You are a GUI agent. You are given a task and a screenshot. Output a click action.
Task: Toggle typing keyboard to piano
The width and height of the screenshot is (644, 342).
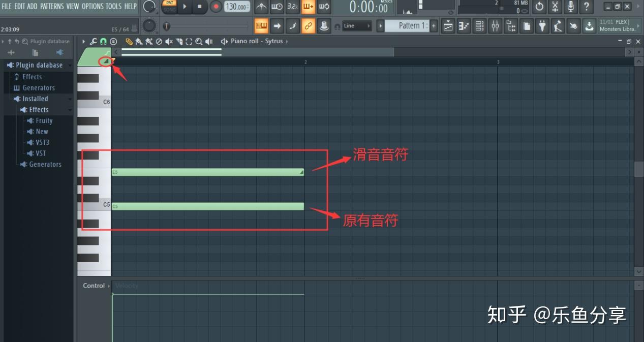tap(261, 25)
